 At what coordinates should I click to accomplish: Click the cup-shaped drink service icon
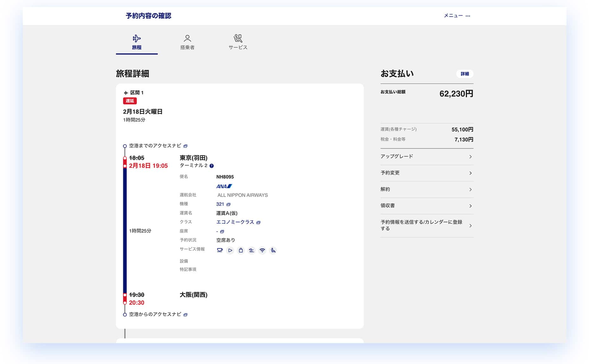pos(219,250)
